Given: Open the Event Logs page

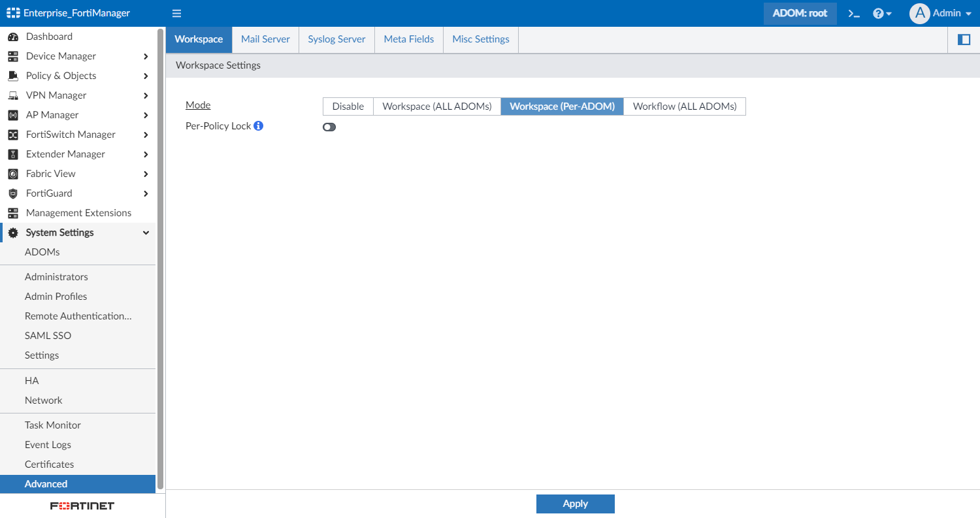Looking at the screenshot, I should (x=48, y=444).
